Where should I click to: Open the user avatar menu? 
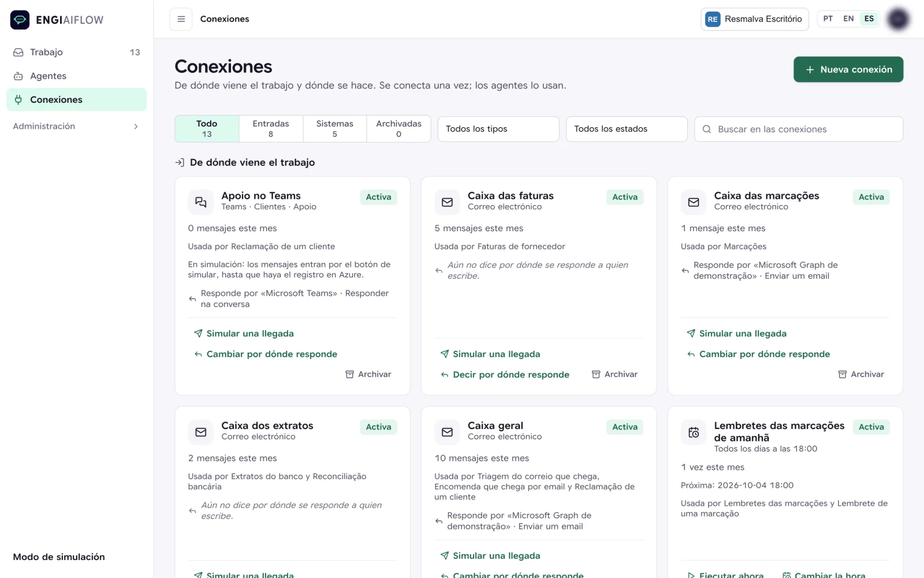click(898, 19)
